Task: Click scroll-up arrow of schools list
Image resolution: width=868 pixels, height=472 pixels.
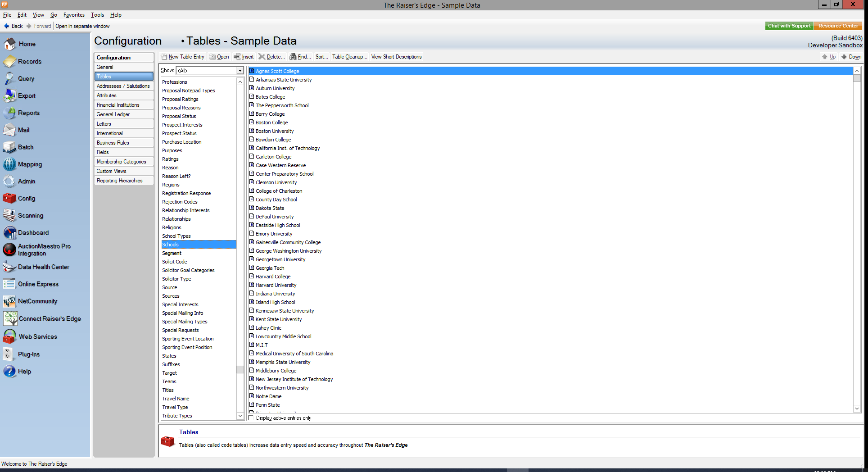Action: coord(857,71)
